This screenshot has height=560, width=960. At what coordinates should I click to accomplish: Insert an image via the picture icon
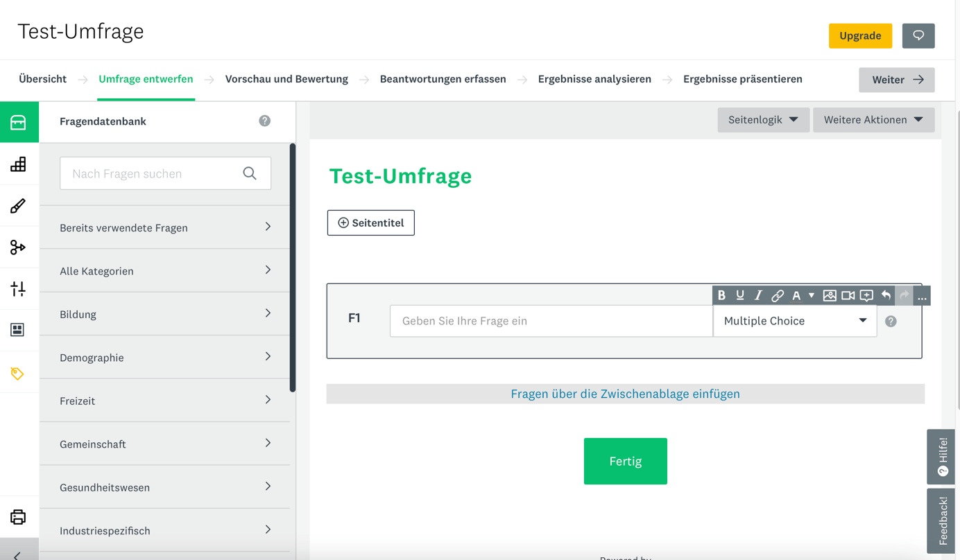coord(829,295)
